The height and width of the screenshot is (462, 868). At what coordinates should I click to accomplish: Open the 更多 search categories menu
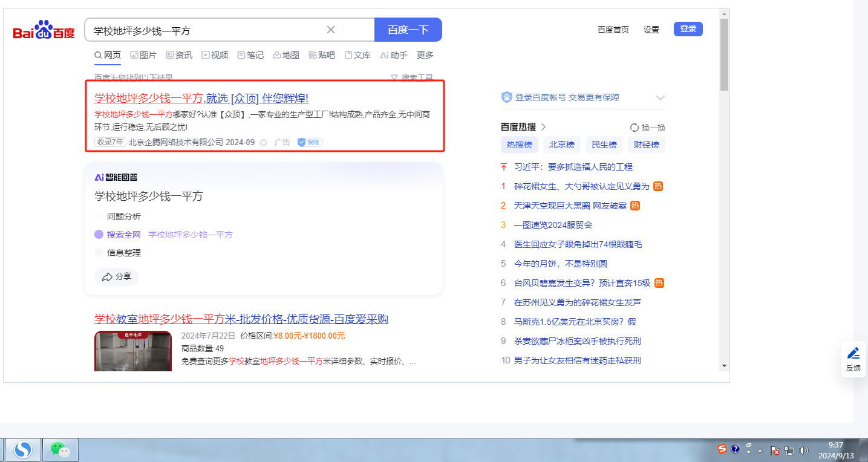pyautogui.click(x=425, y=55)
